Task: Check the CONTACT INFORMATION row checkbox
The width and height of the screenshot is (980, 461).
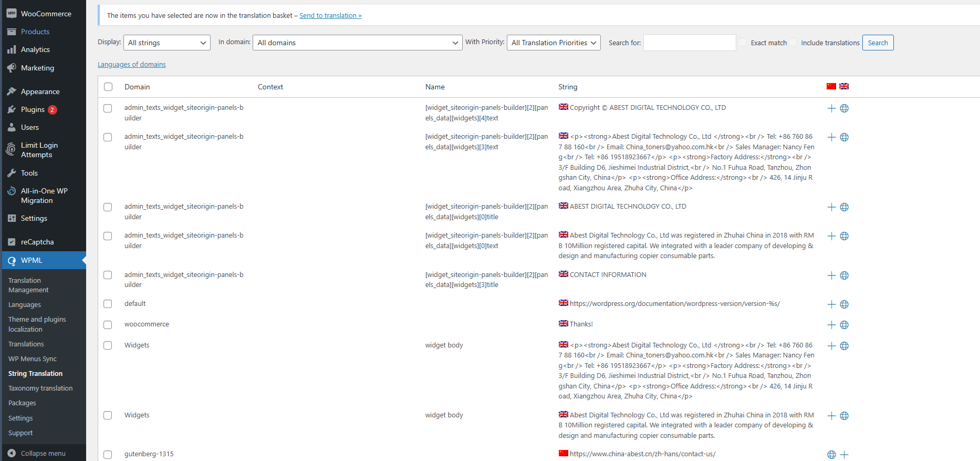Action: click(108, 275)
